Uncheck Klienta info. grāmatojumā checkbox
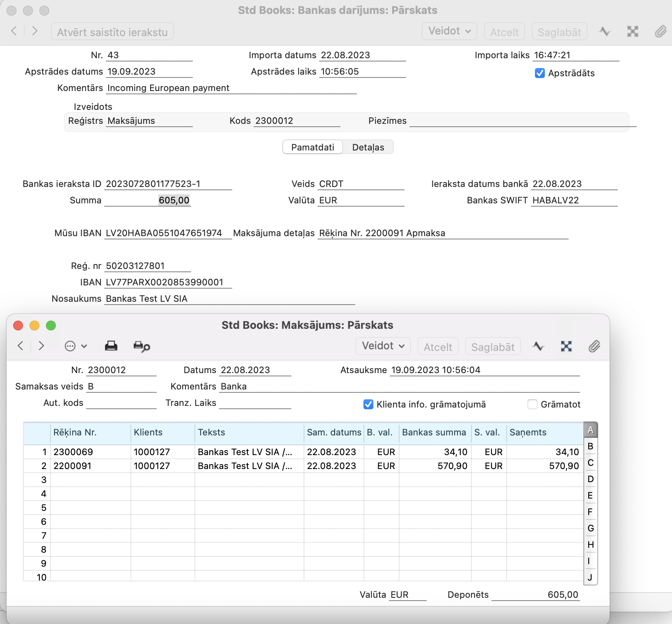The width and height of the screenshot is (672, 624). (368, 405)
